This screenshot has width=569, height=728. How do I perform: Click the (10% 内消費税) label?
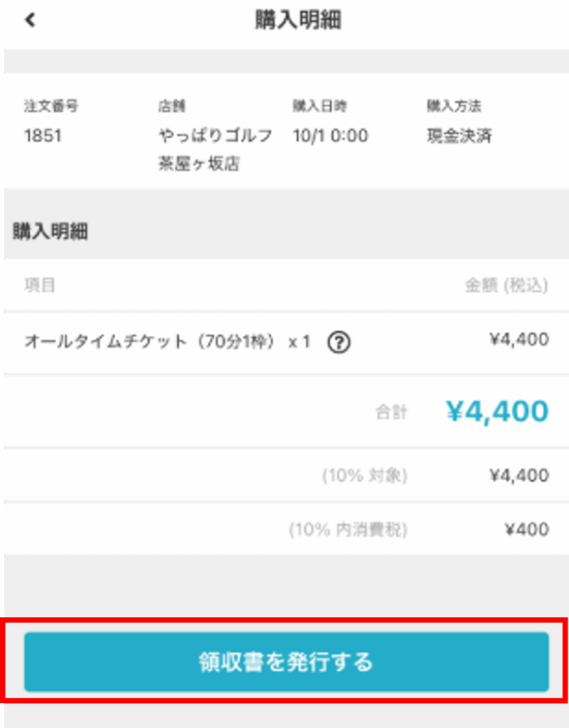(348, 530)
